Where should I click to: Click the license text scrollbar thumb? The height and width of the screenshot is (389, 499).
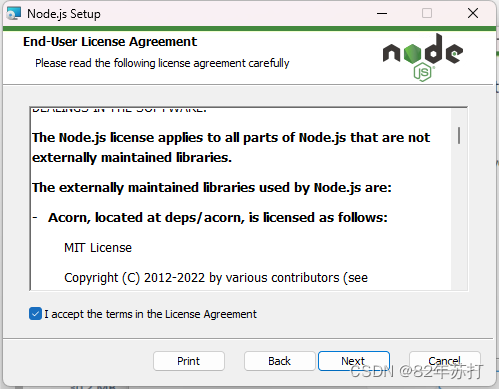pos(459,135)
